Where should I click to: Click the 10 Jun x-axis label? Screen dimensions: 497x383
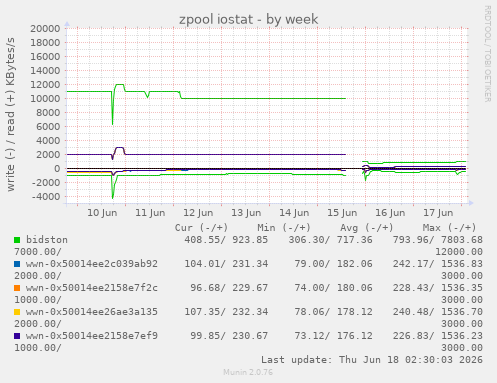[102, 213]
